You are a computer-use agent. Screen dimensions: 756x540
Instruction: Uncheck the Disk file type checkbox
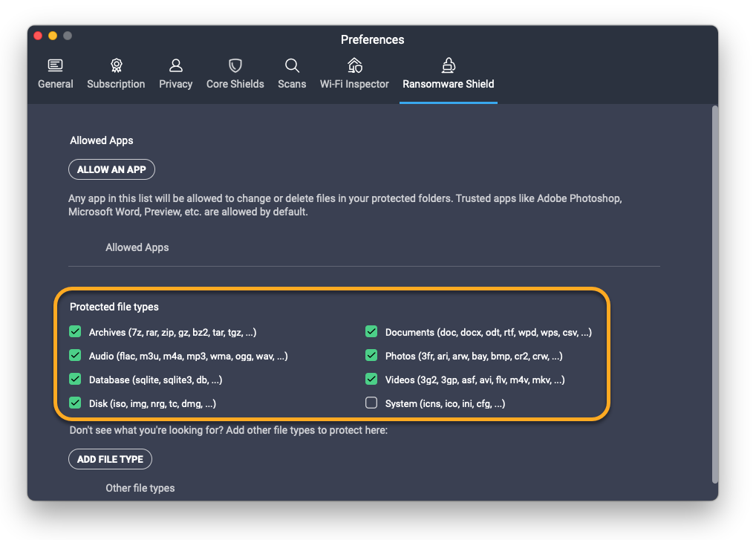point(75,403)
